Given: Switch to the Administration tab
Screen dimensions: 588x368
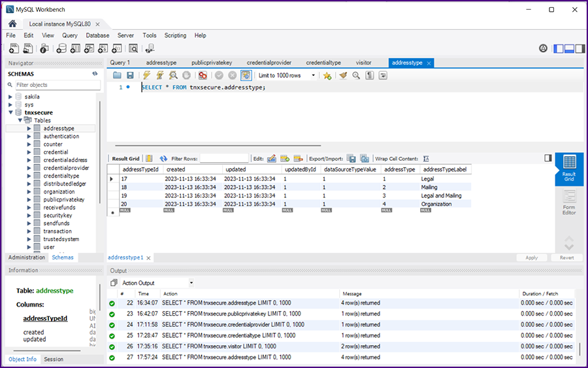Looking at the screenshot, I should tap(27, 258).
